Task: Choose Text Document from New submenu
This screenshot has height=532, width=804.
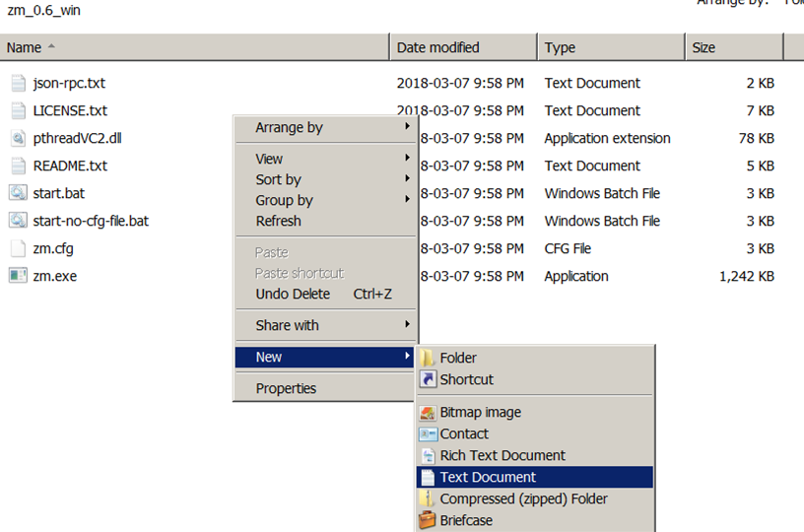Action: [x=488, y=478]
